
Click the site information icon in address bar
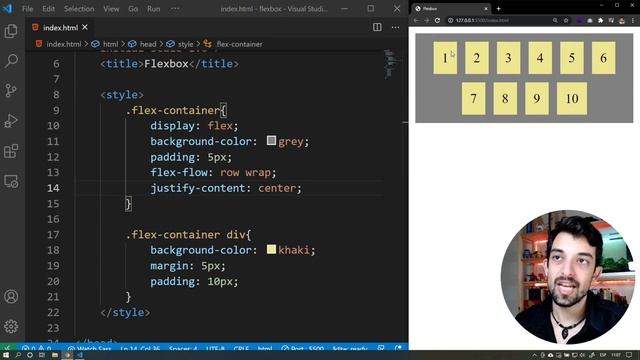click(x=451, y=20)
